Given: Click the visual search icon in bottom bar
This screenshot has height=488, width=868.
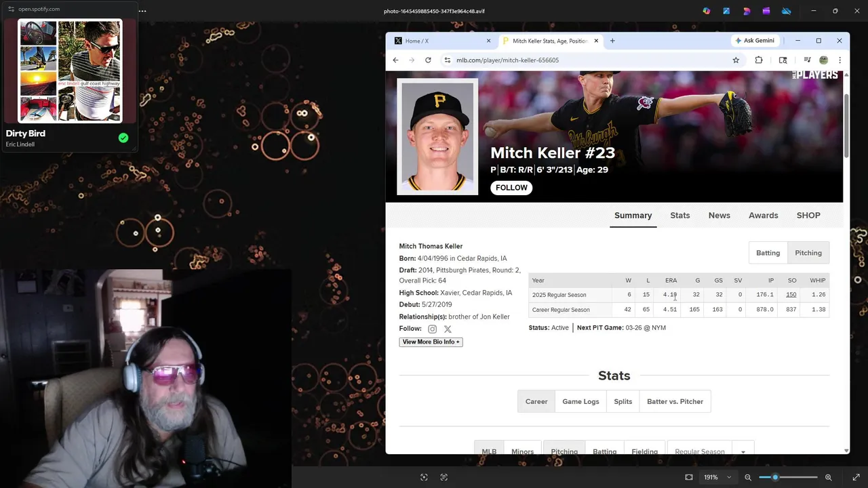Looking at the screenshot, I should click(424, 477).
